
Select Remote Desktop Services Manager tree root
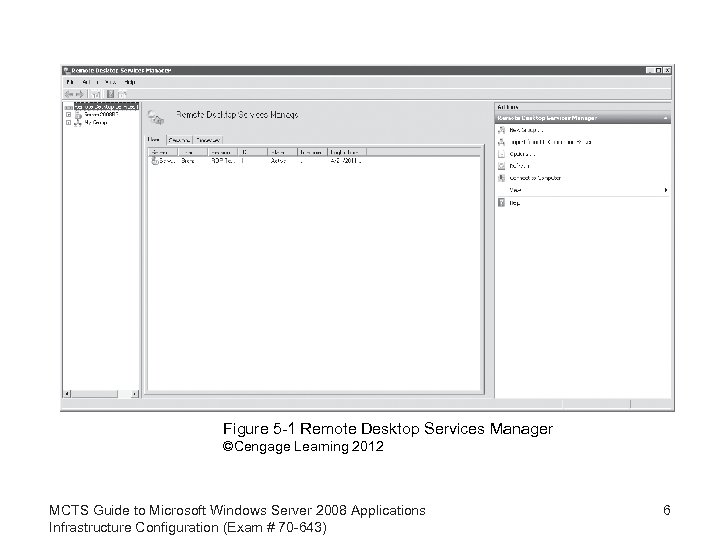click(106, 107)
